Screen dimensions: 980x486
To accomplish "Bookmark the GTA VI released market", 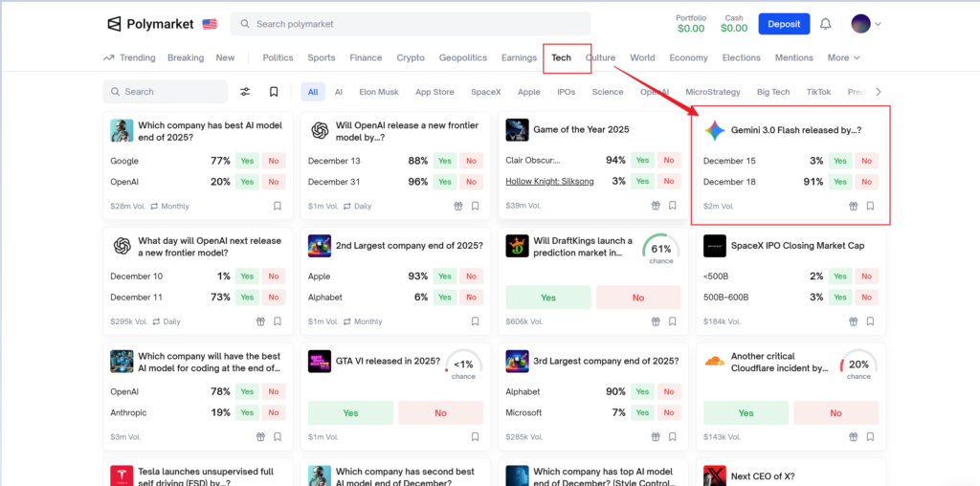I will (475, 437).
